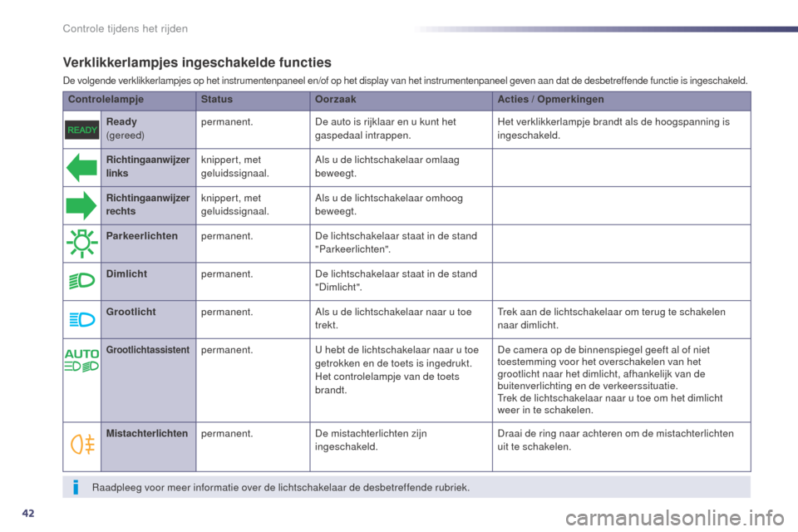This screenshot has width=798, height=532.
Task: Click 'De camera op de binnenspiegel' remark
Action: pos(609,380)
